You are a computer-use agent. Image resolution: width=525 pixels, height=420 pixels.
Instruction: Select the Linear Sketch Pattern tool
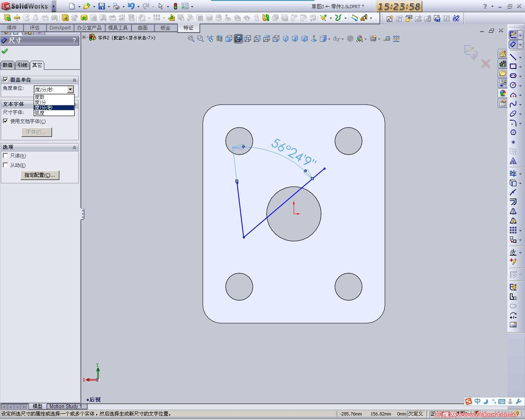[x=513, y=230]
